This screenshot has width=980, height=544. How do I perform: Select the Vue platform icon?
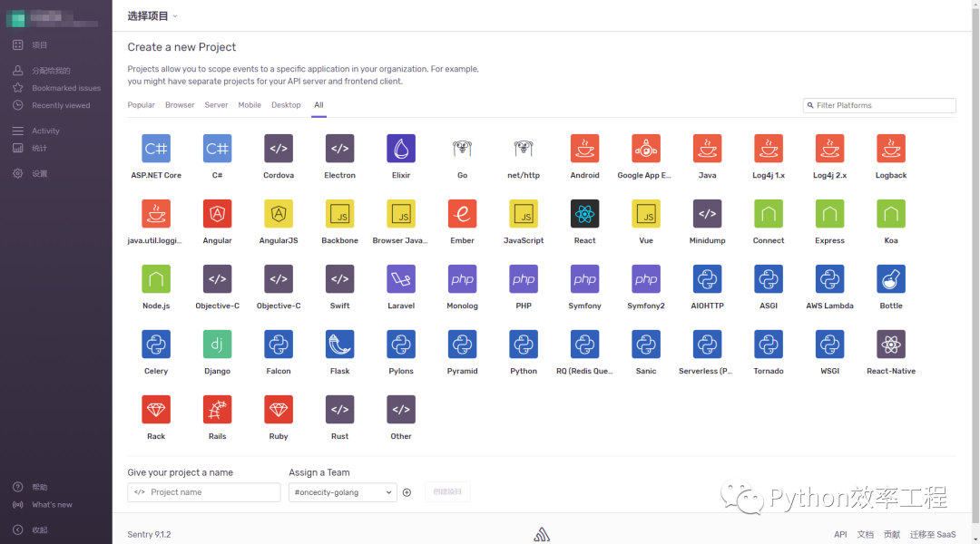pos(646,214)
